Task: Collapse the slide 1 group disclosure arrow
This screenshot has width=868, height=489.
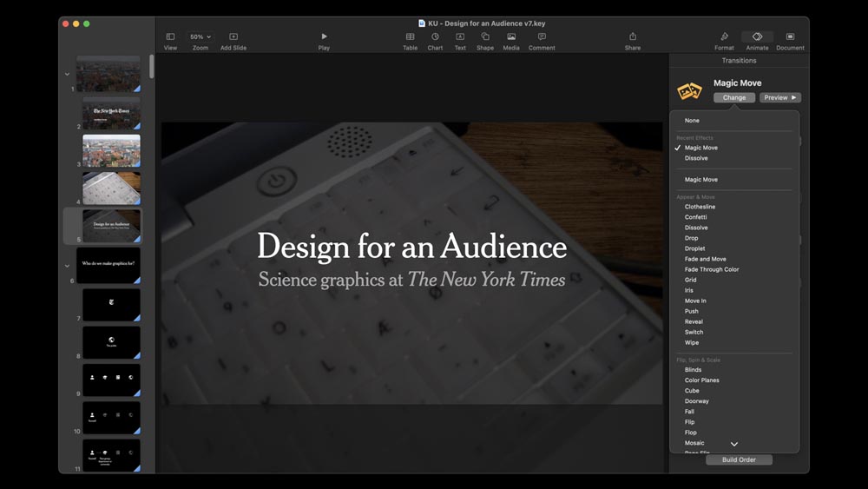Action: coord(68,74)
